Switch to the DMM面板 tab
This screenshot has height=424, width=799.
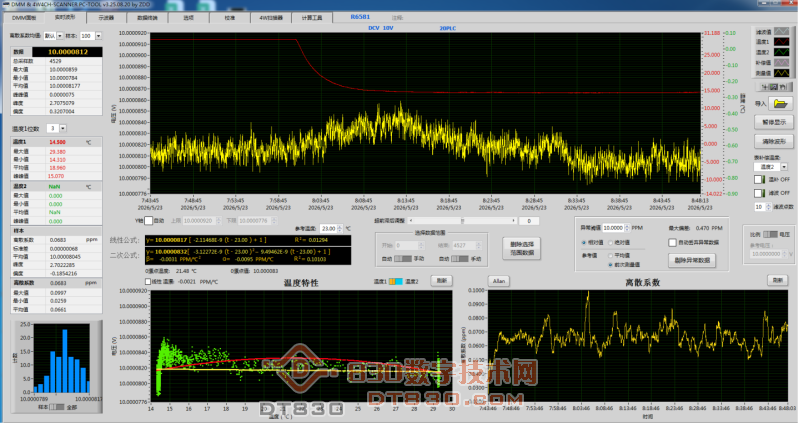click(24, 18)
